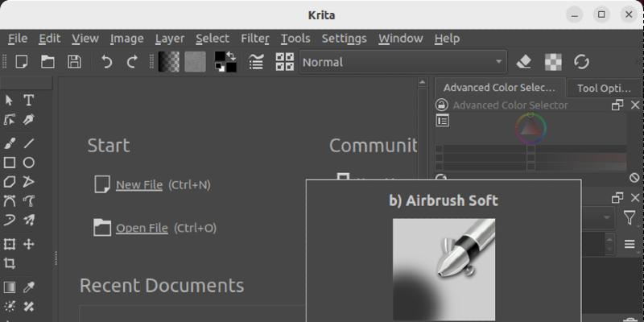
Task: Click the Airbrush Soft preset thumbnail
Action: 444,269
